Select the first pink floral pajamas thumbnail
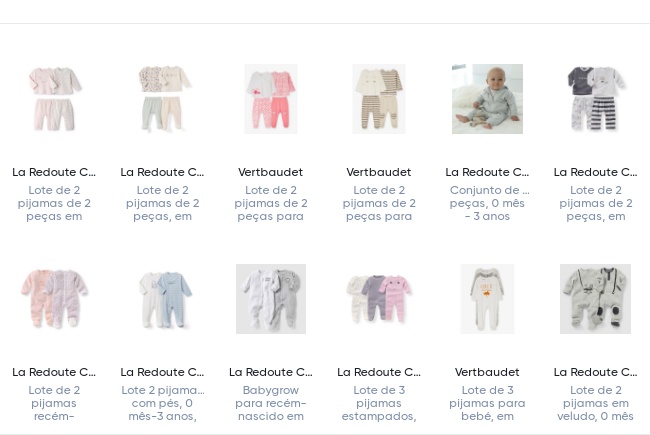This screenshot has height=435, width=650. 55,99
